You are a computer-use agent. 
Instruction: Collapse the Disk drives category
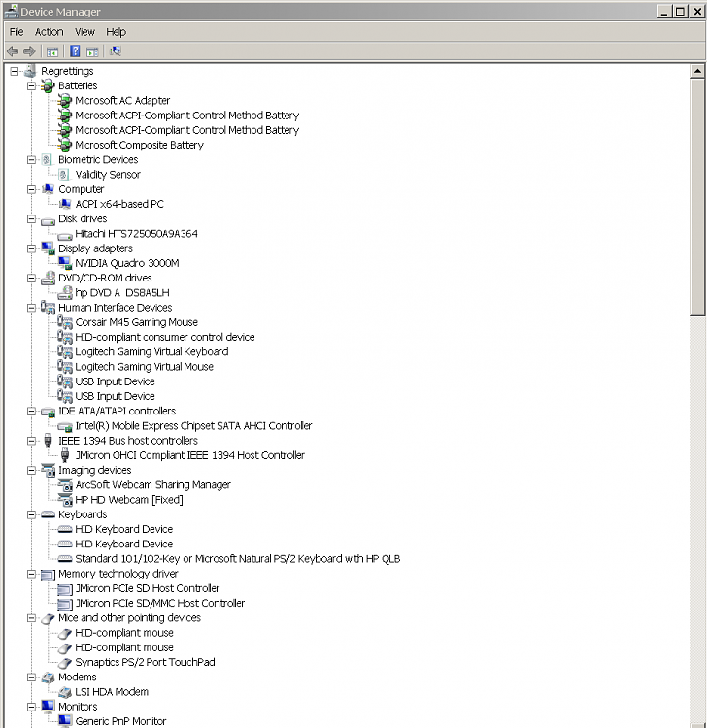[31, 218]
